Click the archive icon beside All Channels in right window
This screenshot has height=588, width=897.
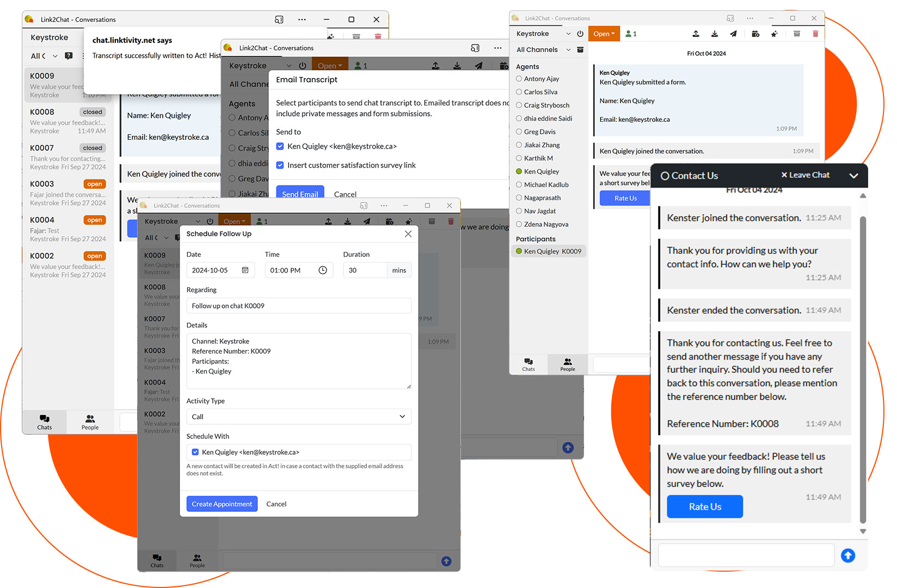point(580,49)
